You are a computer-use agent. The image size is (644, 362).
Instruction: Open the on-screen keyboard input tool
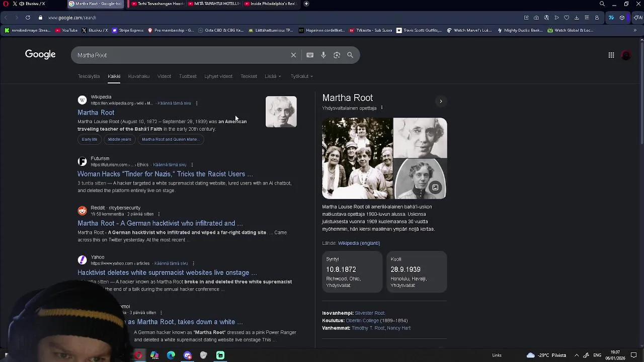[310, 55]
